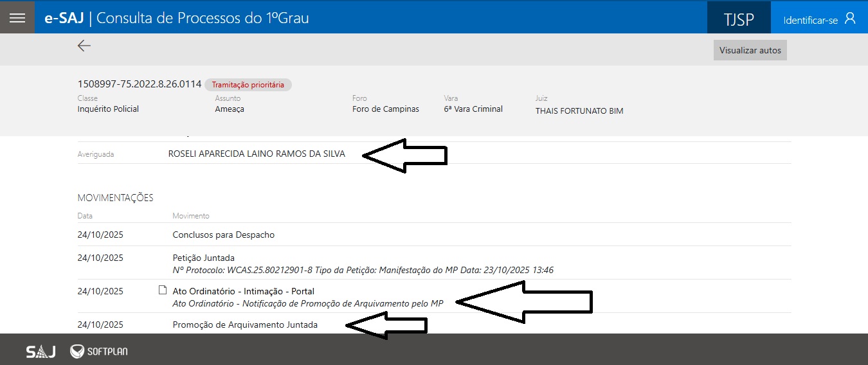Click the back arrow icon

pos(84,46)
